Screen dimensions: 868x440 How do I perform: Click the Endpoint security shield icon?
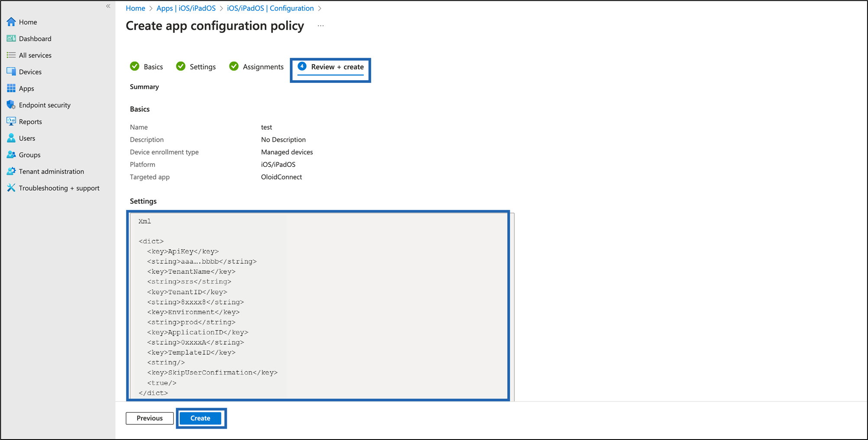[x=11, y=105]
